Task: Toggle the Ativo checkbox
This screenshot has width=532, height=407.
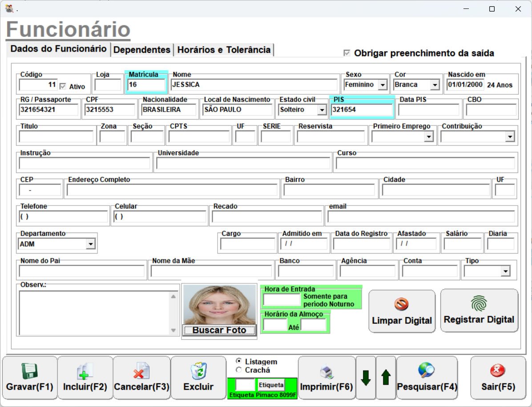Action: (63, 86)
